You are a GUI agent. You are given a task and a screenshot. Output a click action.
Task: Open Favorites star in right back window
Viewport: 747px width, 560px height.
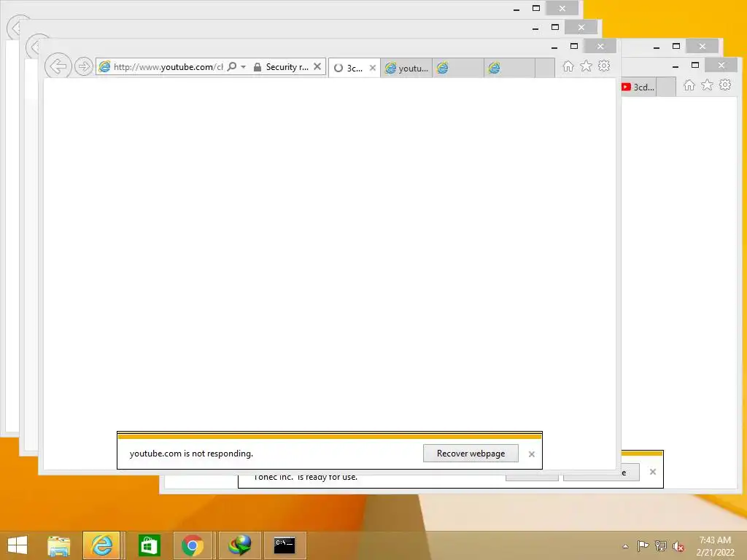[707, 85]
